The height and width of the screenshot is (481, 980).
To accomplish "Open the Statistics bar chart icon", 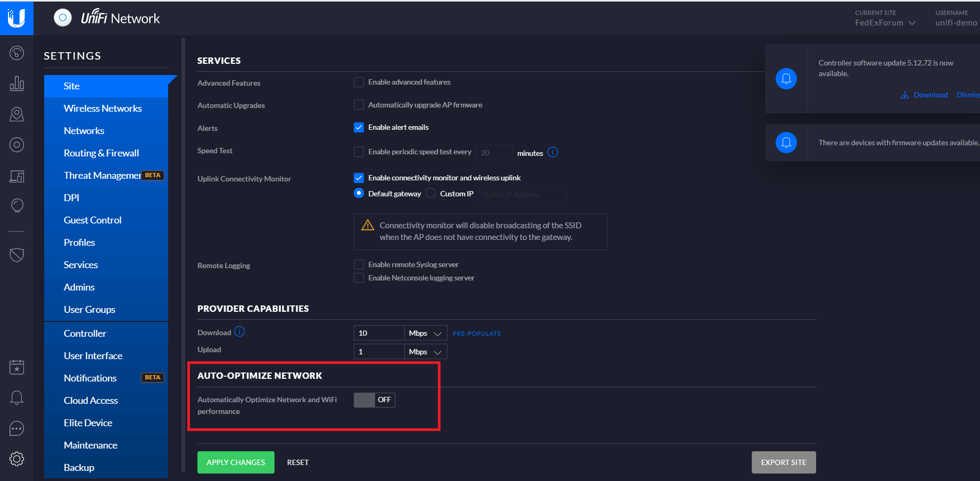I will [16, 84].
